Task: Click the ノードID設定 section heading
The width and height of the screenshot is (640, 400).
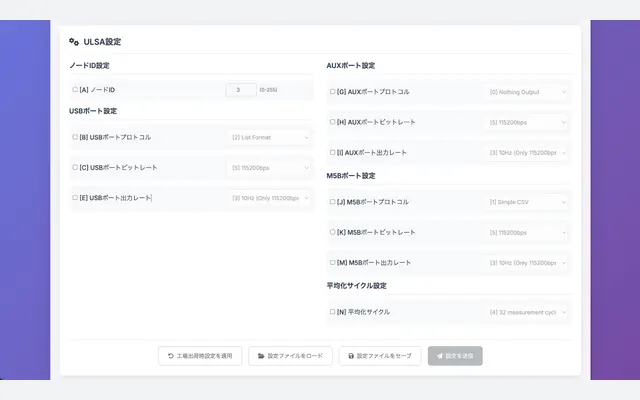Action: coord(89,65)
